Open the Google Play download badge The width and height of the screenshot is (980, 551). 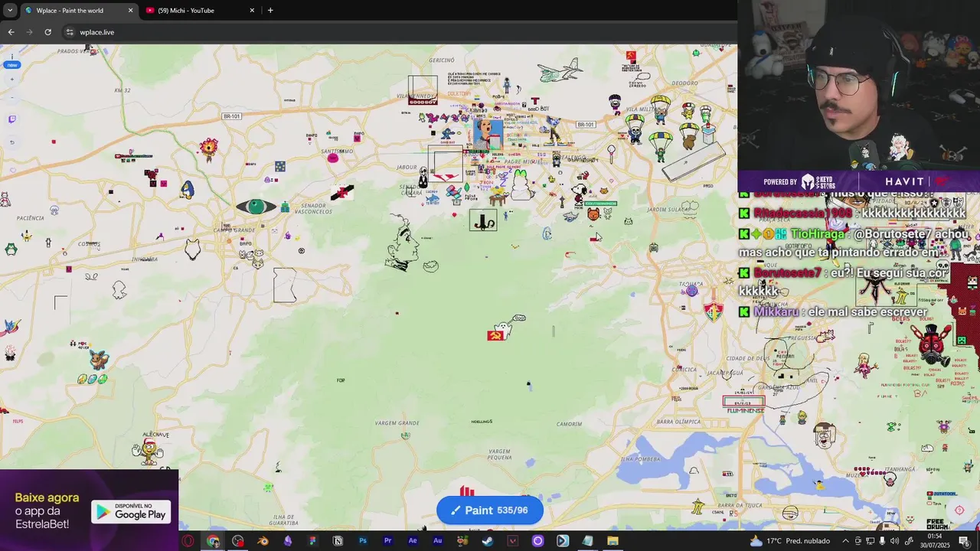click(x=131, y=511)
